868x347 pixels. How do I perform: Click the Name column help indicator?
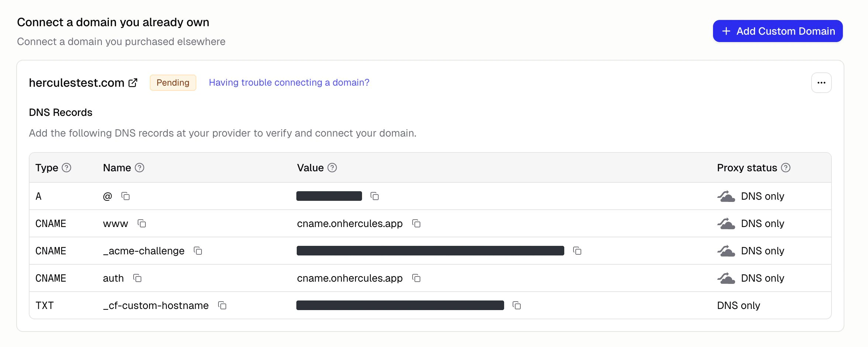pos(139,168)
